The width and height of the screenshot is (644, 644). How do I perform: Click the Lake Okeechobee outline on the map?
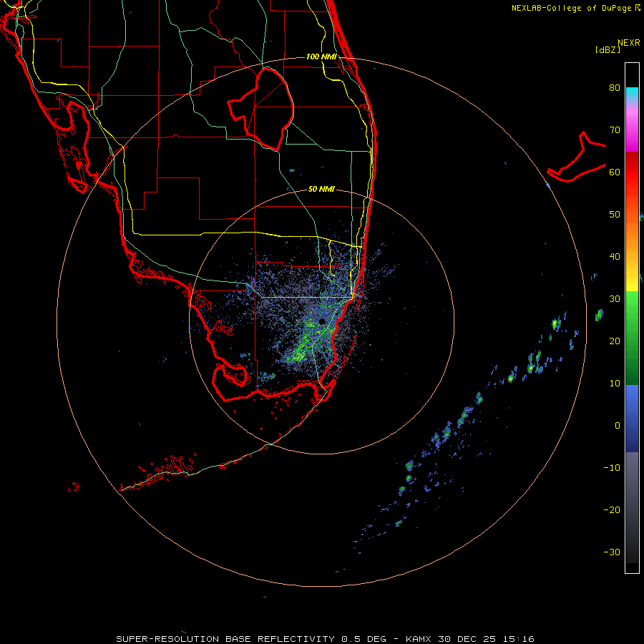coord(261,109)
